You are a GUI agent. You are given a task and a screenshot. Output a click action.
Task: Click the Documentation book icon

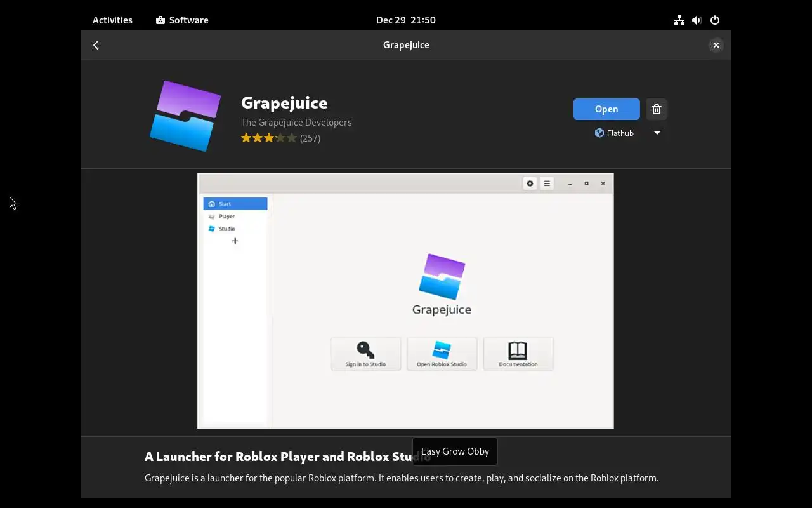pos(518,350)
